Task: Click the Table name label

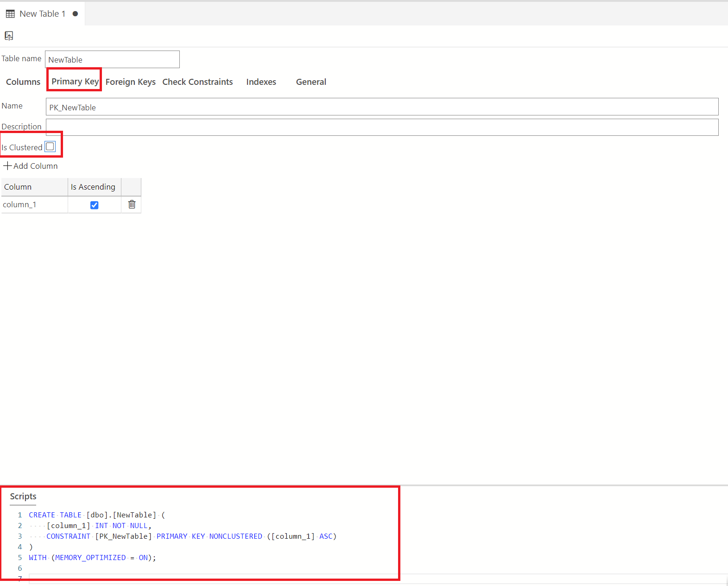Action: [21, 58]
